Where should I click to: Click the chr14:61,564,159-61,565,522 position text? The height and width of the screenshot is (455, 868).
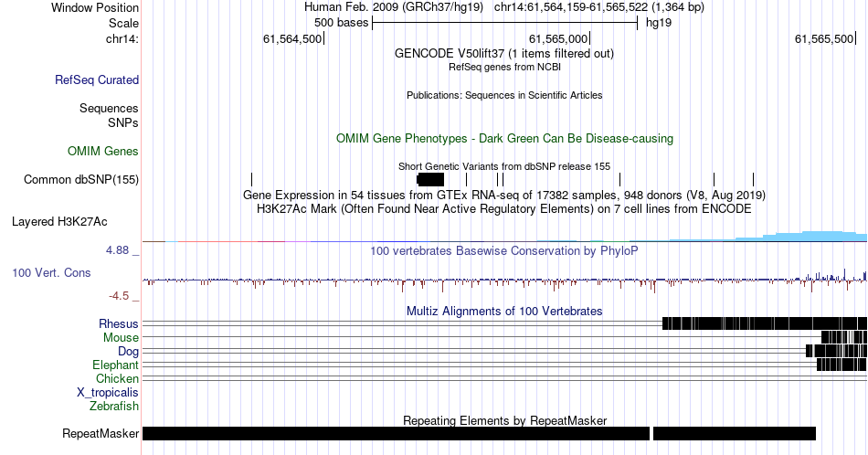click(x=599, y=7)
